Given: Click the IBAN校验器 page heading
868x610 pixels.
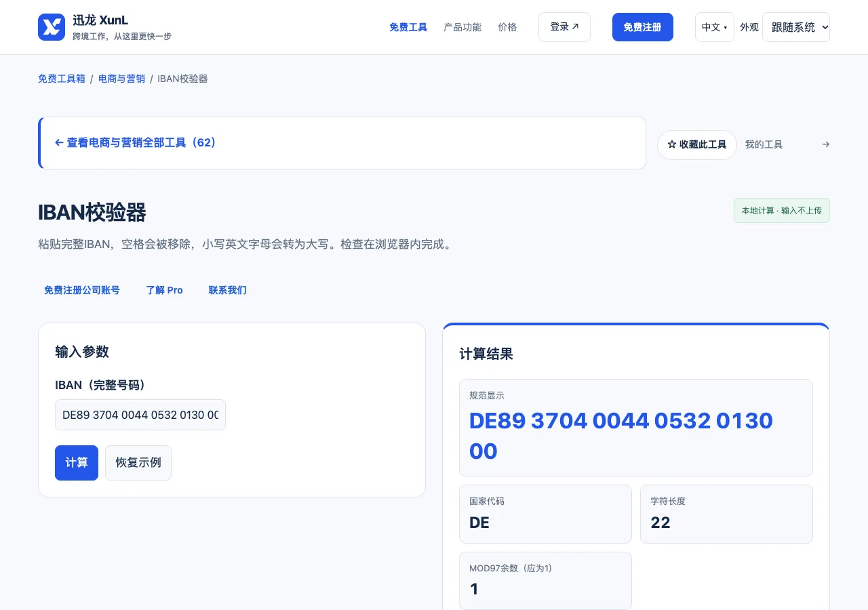Looking at the screenshot, I should pos(92,212).
